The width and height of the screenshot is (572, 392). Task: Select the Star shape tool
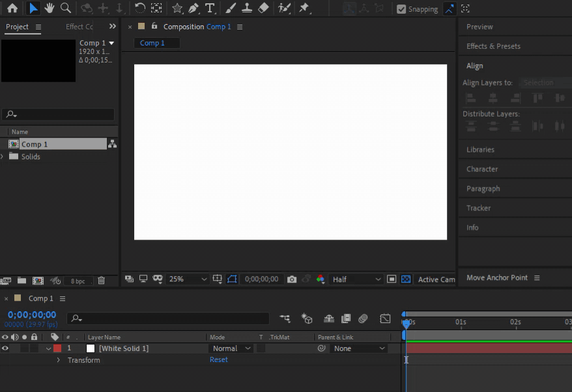click(177, 8)
